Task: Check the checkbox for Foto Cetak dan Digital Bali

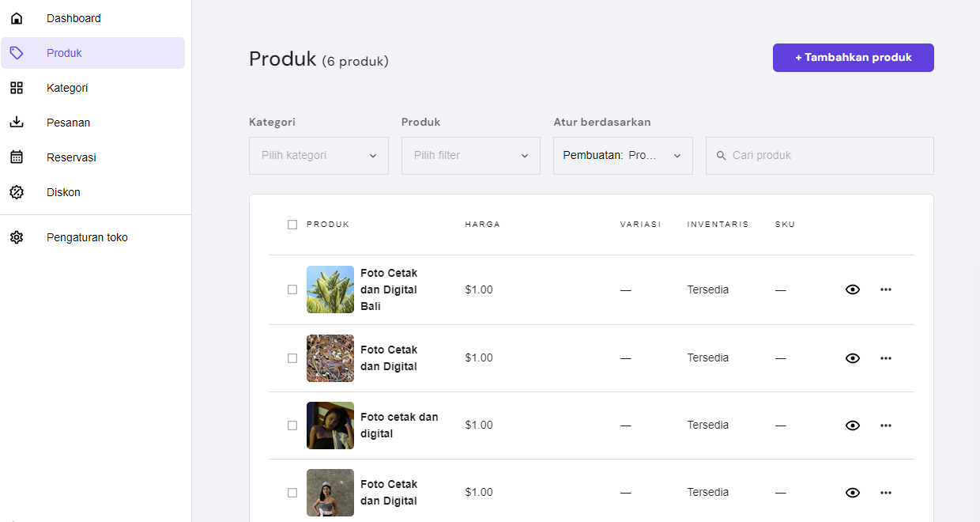Action: click(292, 289)
